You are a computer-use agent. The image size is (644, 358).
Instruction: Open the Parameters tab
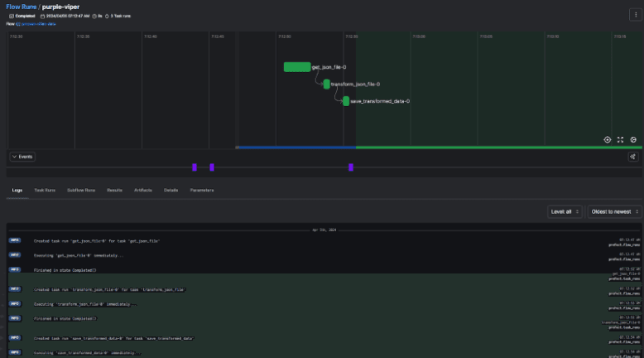(x=201, y=190)
